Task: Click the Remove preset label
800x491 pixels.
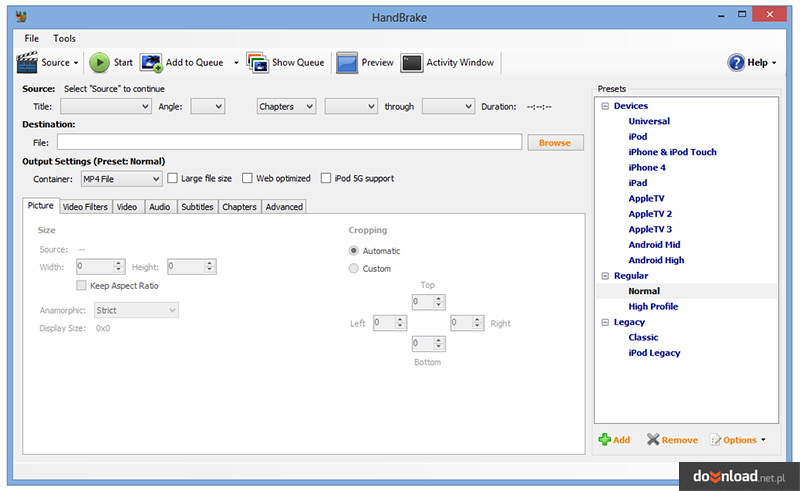Action: [x=680, y=440]
